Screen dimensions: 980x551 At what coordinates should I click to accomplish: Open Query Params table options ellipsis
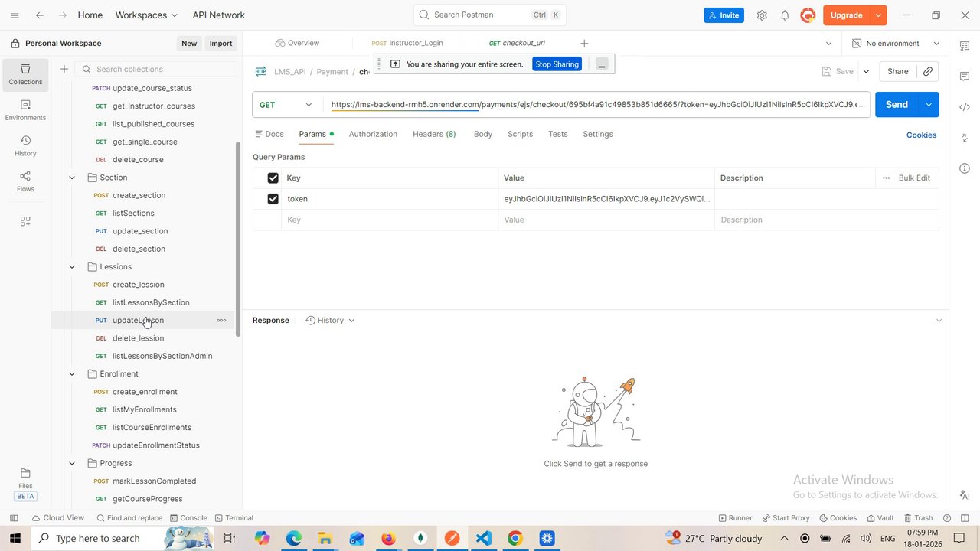886,178
